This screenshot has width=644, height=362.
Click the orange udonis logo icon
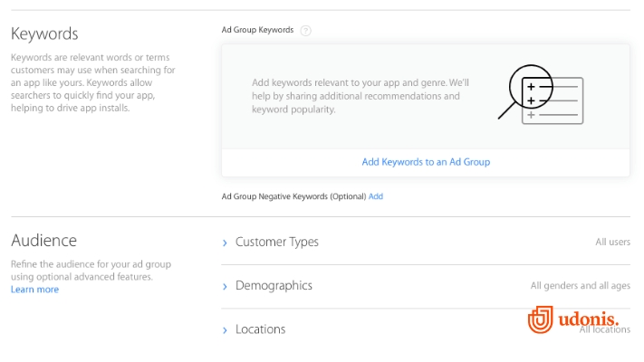(x=541, y=320)
